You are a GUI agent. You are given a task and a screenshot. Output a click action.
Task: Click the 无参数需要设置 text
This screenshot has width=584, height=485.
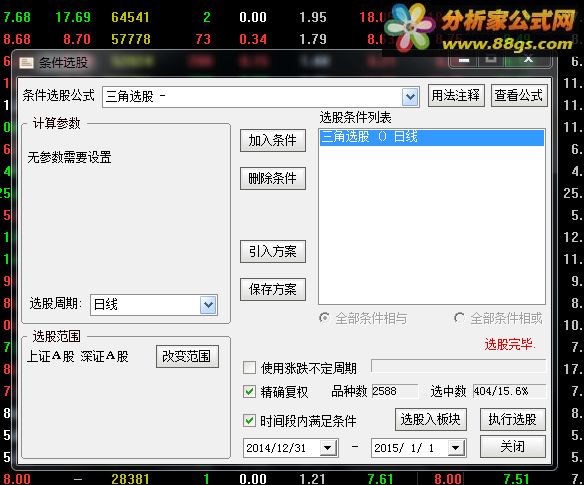click(69, 157)
